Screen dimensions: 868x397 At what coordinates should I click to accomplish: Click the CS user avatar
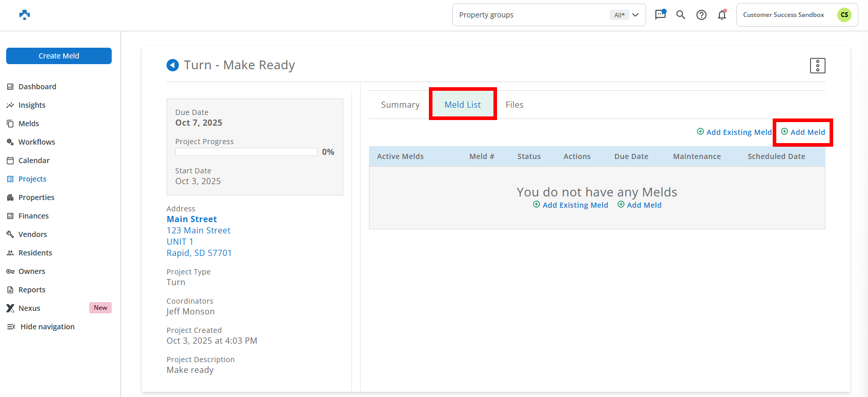tap(844, 15)
